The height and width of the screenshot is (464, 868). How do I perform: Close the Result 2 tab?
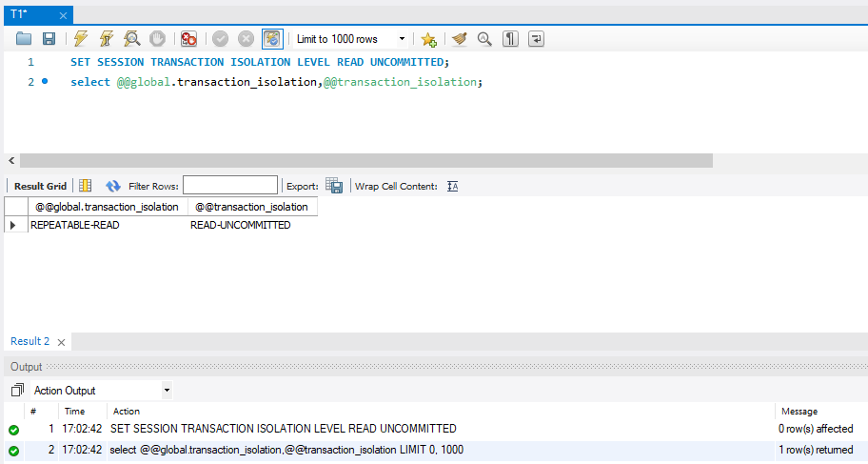pos(62,343)
